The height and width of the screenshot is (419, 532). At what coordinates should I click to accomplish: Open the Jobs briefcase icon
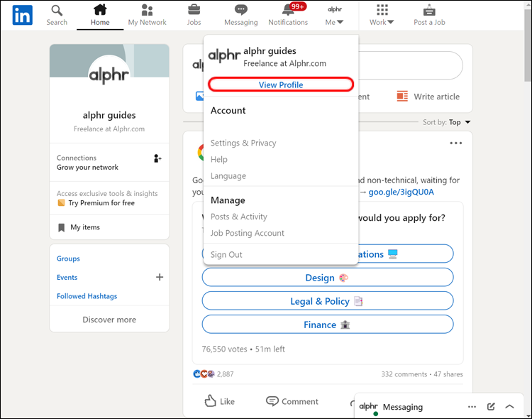point(194,9)
